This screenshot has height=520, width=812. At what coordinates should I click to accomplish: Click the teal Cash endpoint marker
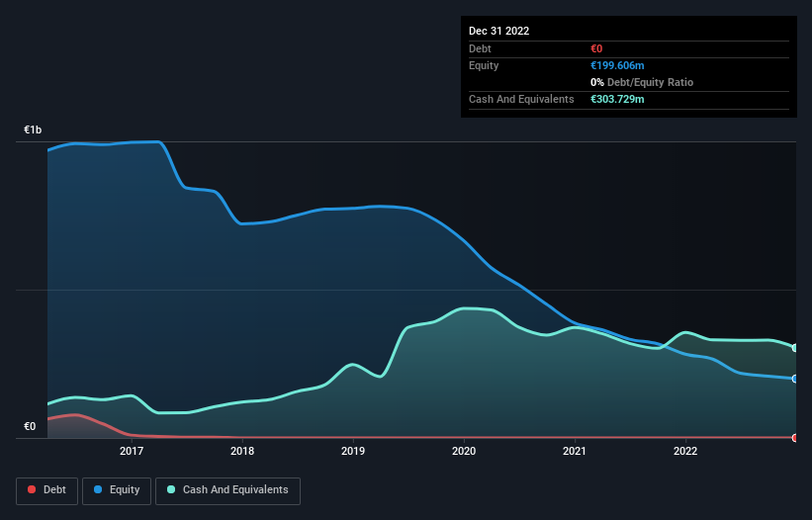tap(795, 348)
